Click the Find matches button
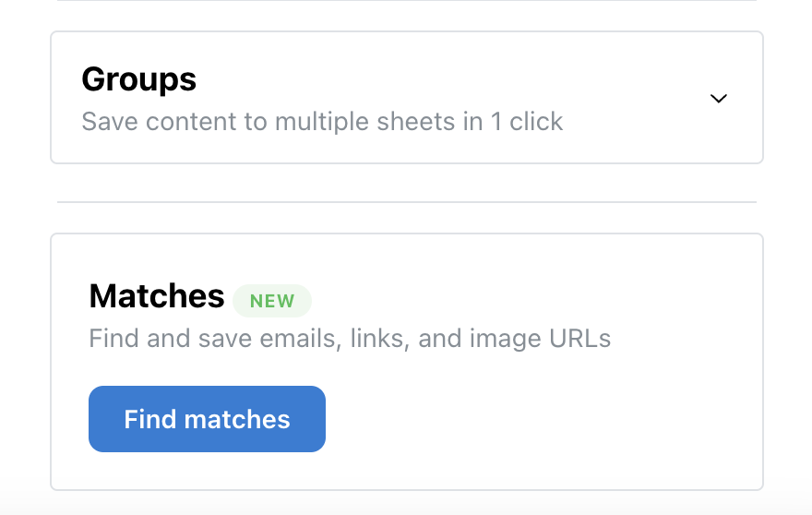 pos(207,419)
